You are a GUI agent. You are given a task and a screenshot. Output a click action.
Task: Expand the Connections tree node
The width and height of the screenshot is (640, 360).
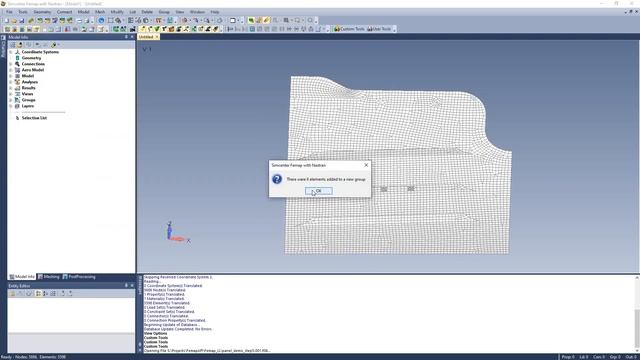[11, 64]
